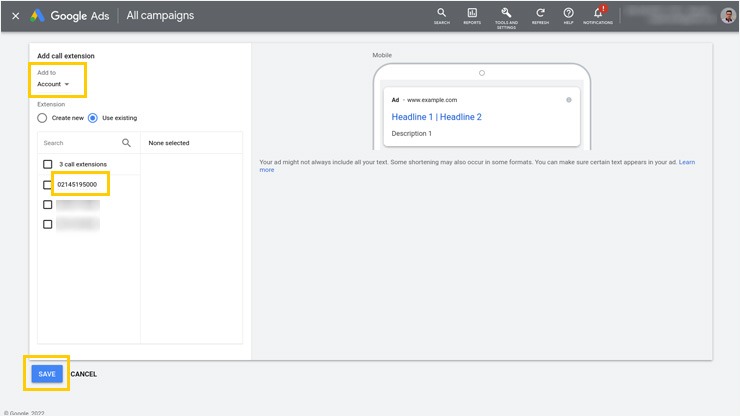This screenshot has height=416, width=740.
Task: Open the Reports icon
Action: pyautogui.click(x=472, y=14)
